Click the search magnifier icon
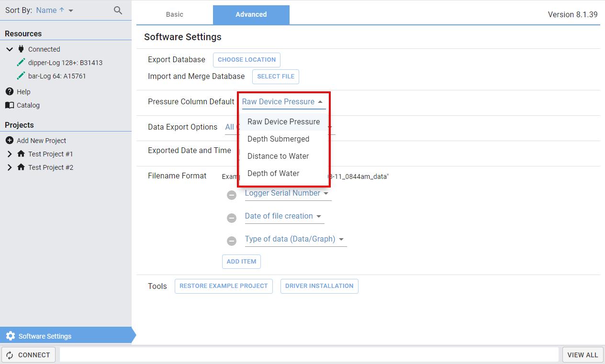 coord(118,10)
